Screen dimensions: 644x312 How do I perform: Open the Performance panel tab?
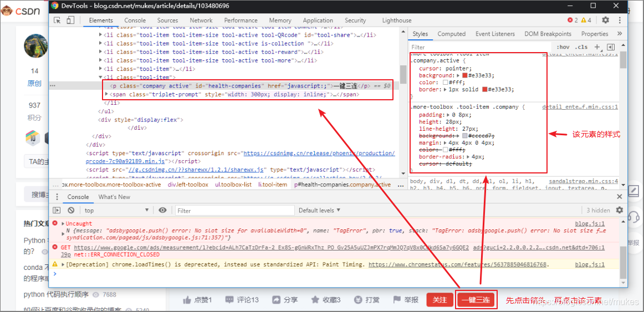click(x=241, y=20)
